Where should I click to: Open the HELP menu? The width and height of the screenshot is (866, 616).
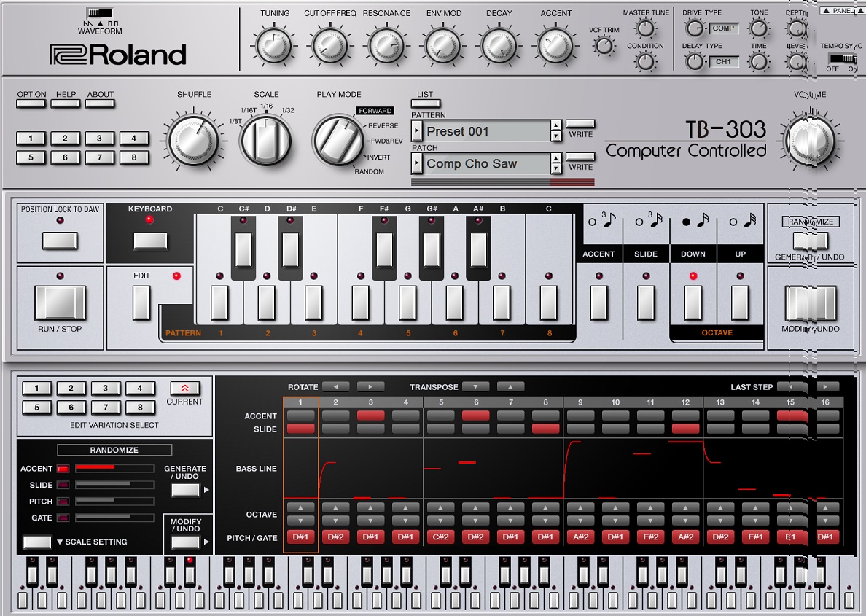(x=65, y=103)
